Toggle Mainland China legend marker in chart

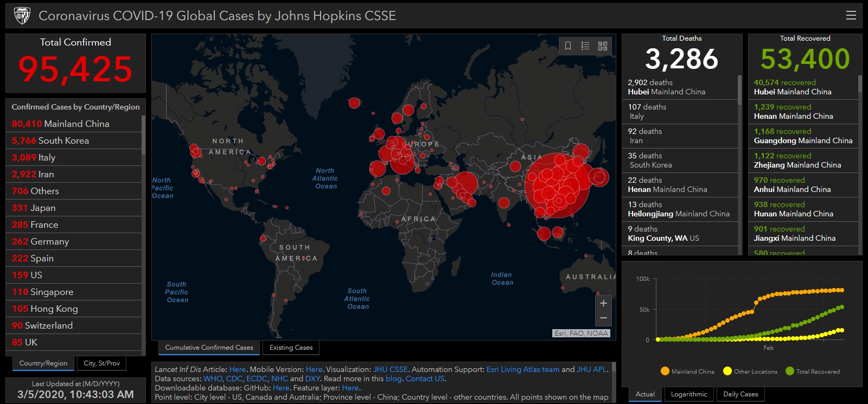(x=665, y=371)
